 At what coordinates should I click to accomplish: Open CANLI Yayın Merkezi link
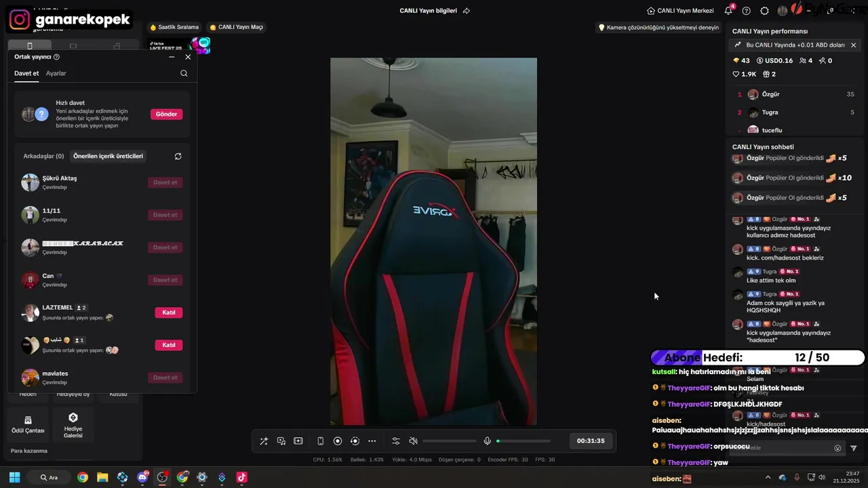[680, 11]
